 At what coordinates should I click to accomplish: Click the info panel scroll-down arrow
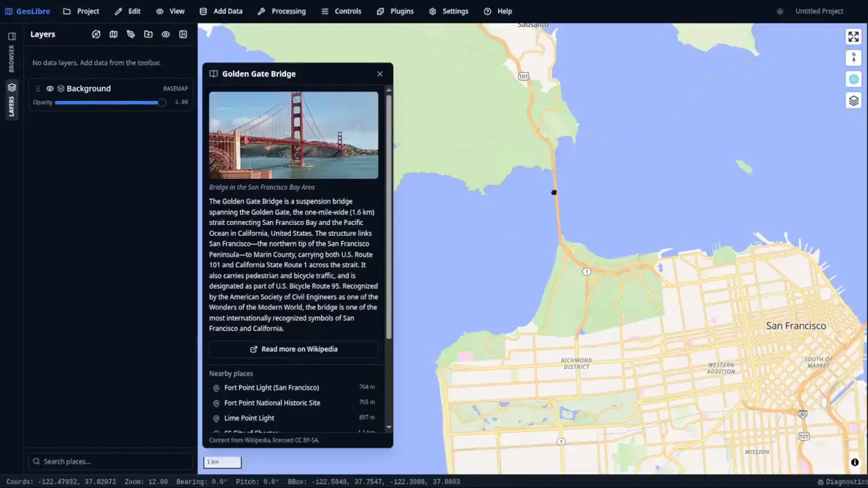click(x=389, y=428)
